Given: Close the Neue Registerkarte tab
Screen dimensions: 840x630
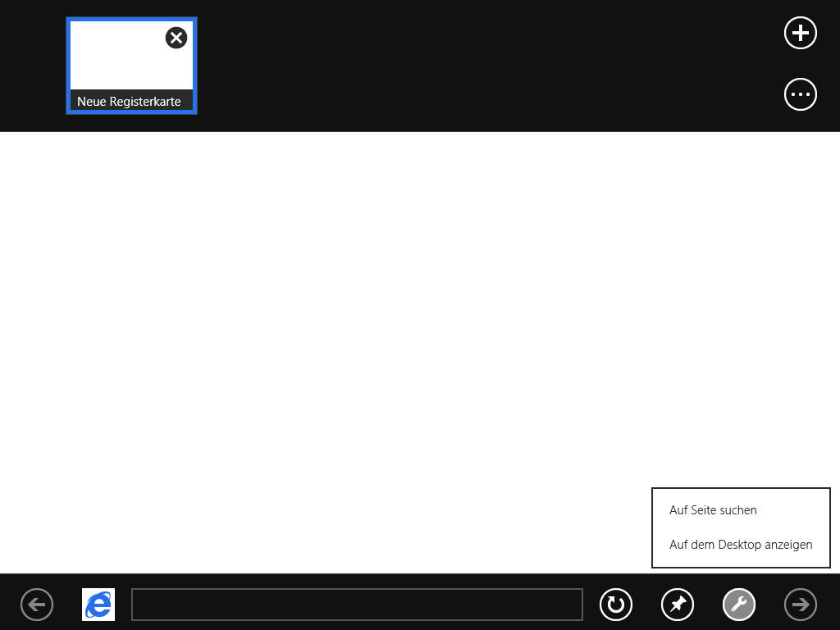Looking at the screenshot, I should click(x=176, y=38).
